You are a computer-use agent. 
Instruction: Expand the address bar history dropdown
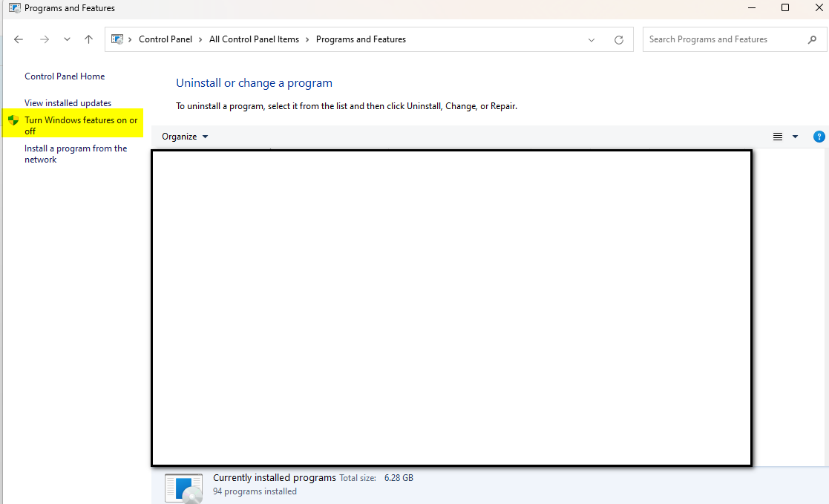592,39
